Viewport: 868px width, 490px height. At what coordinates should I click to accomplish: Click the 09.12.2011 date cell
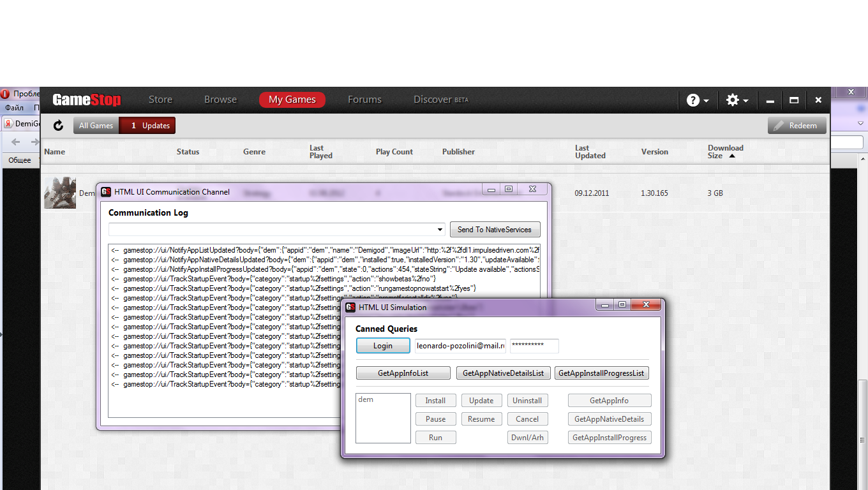point(592,193)
